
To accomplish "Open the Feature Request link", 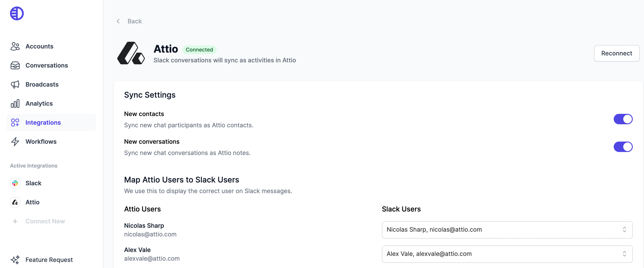I will tap(49, 260).
